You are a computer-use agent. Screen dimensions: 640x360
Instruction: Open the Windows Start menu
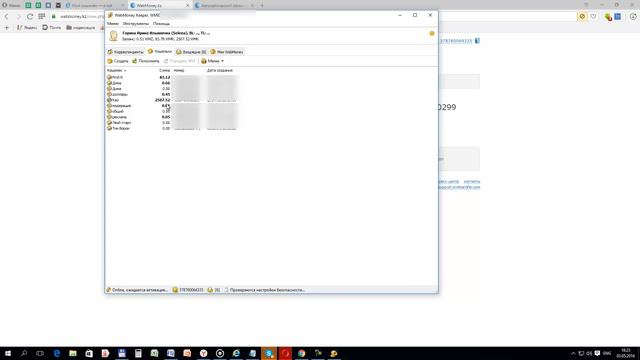[x=8, y=353]
